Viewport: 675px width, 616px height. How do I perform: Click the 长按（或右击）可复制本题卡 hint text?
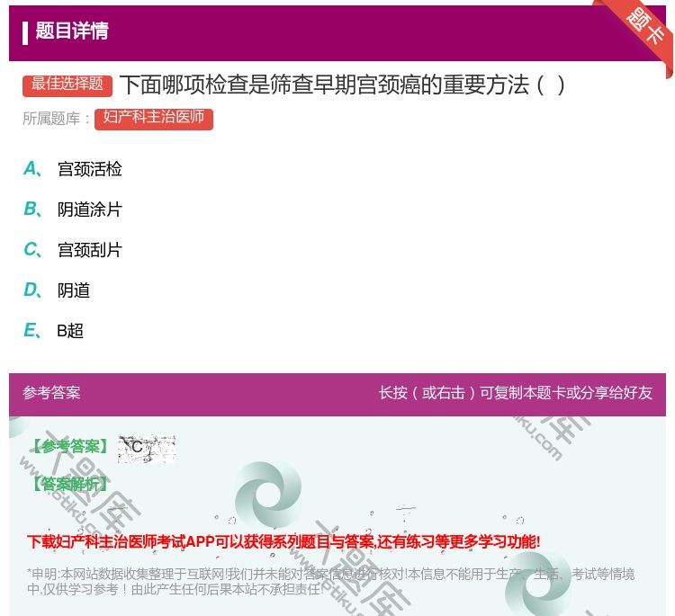[x=516, y=393]
